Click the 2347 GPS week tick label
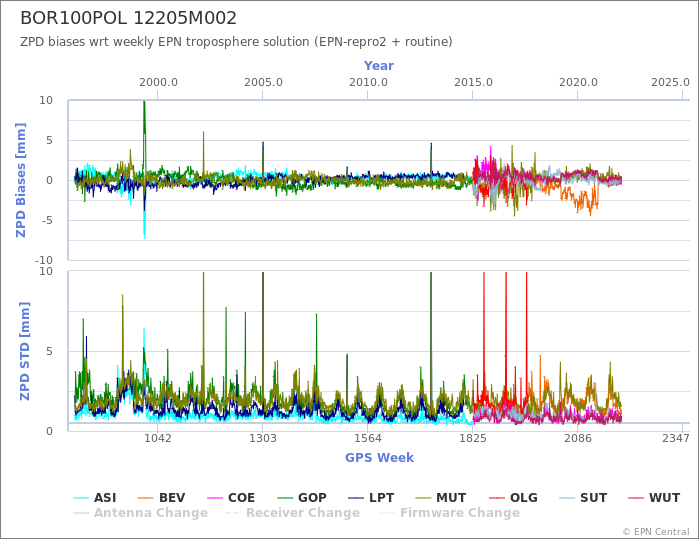The height and width of the screenshot is (540, 700). coord(676,438)
